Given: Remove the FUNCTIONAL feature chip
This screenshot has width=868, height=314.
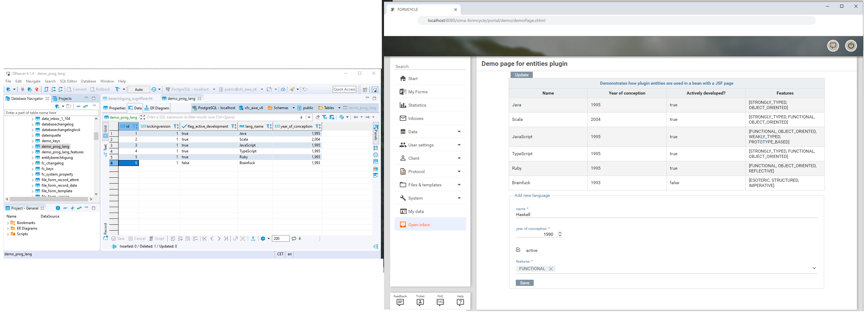Looking at the screenshot, I should click(551, 269).
